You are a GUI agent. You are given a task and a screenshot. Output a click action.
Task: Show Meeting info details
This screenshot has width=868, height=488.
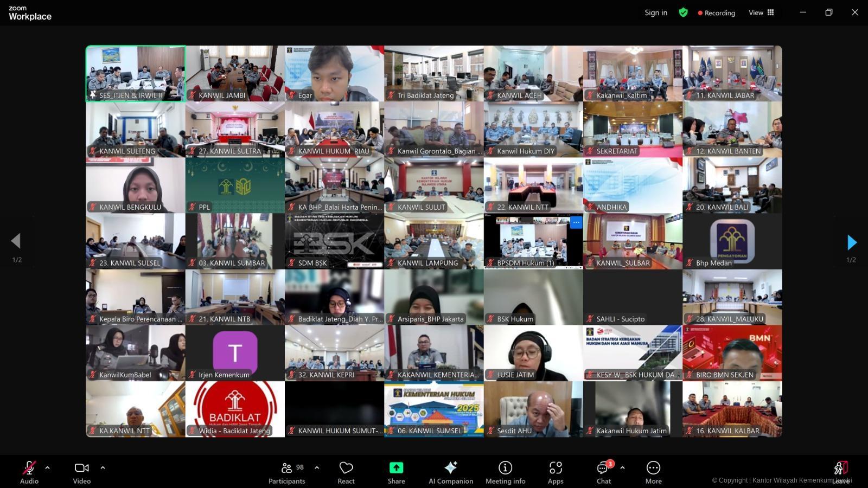[x=505, y=472]
